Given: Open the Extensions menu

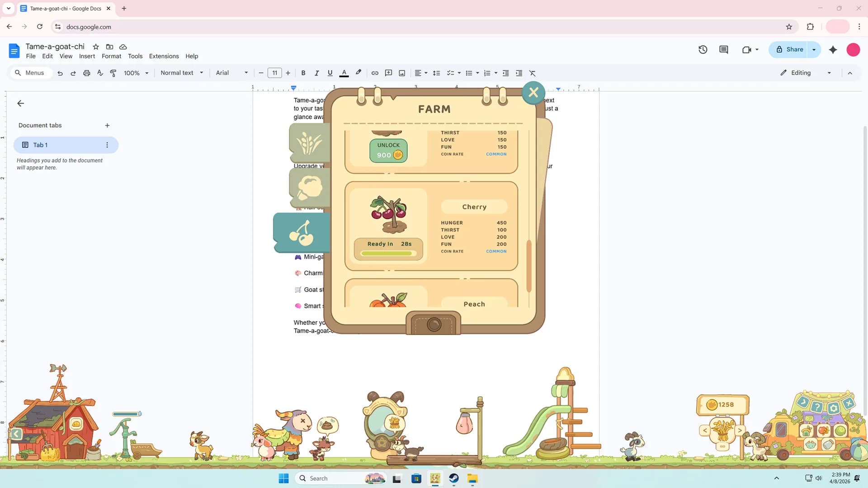Looking at the screenshot, I should click(x=164, y=56).
